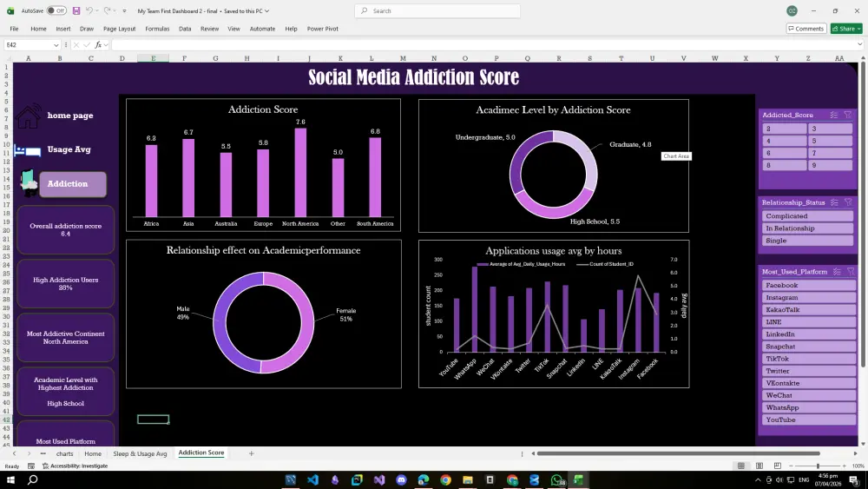Toggle multi-select on Most_Used_Platform slicer
Screen dimensions: 868x489
tap(837, 272)
